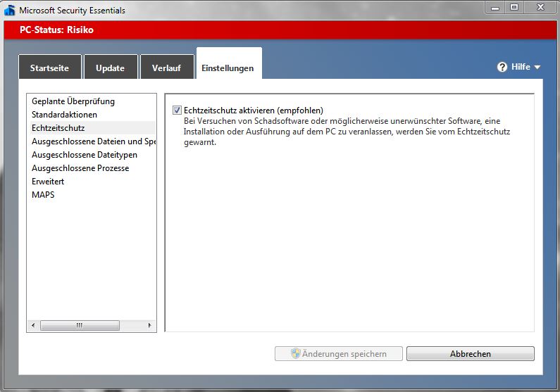This screenshot has width=560, height=392.
Task: Select Standardaktionen in settings list
Action: [92, 115]
